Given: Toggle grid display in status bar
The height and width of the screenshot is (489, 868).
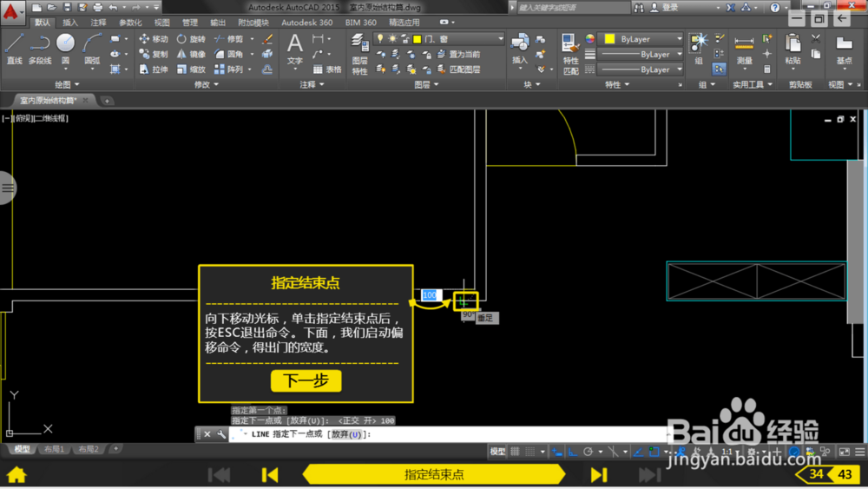Looking at the screenshot, I should point(515,452).
